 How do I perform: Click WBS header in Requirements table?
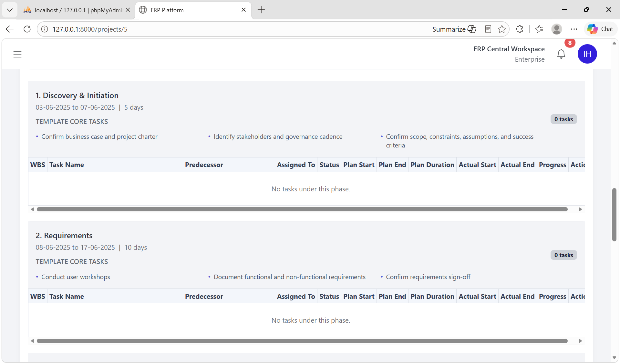[37, 297]
